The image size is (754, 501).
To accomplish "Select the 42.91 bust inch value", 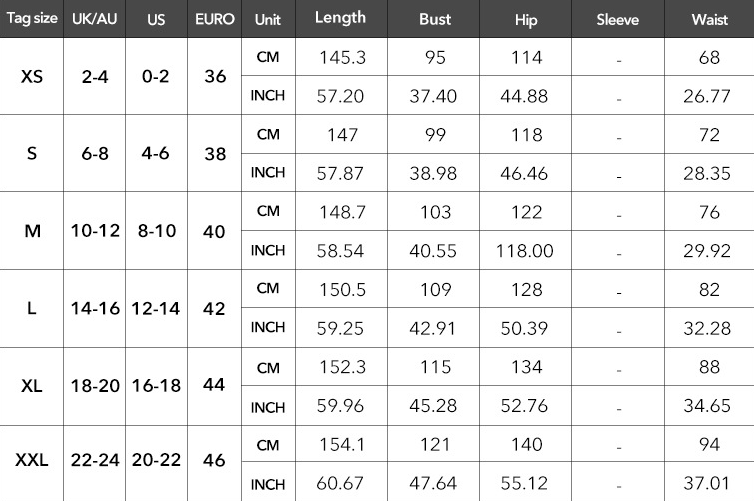I will [x=434, y=328].
